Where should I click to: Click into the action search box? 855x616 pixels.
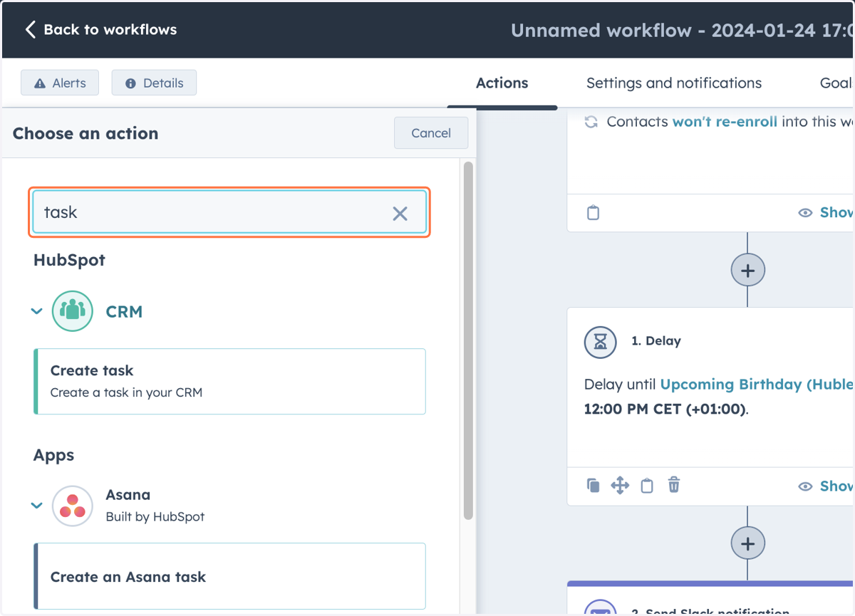click(x=229, y=212)
